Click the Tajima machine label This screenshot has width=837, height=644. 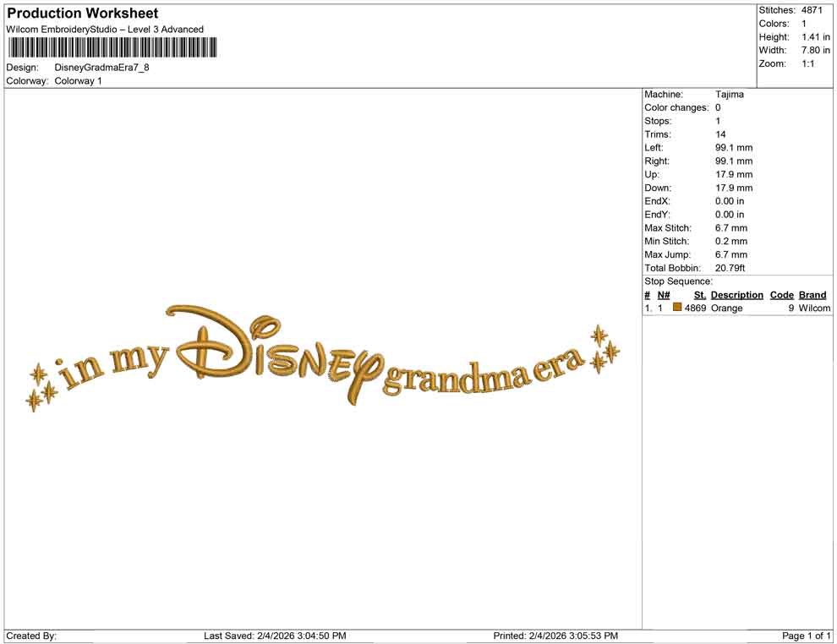coord(729,94)
